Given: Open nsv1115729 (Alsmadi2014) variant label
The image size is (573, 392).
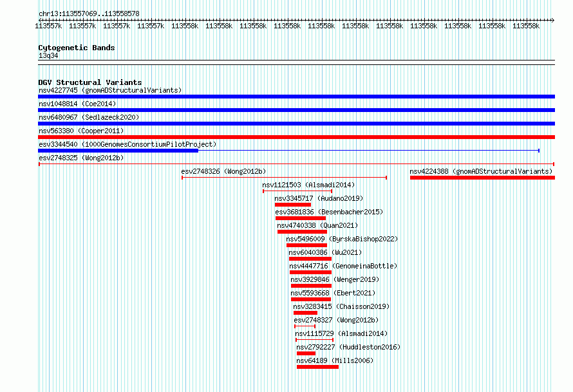Looking at the screenshot, I should coord(341,333).
